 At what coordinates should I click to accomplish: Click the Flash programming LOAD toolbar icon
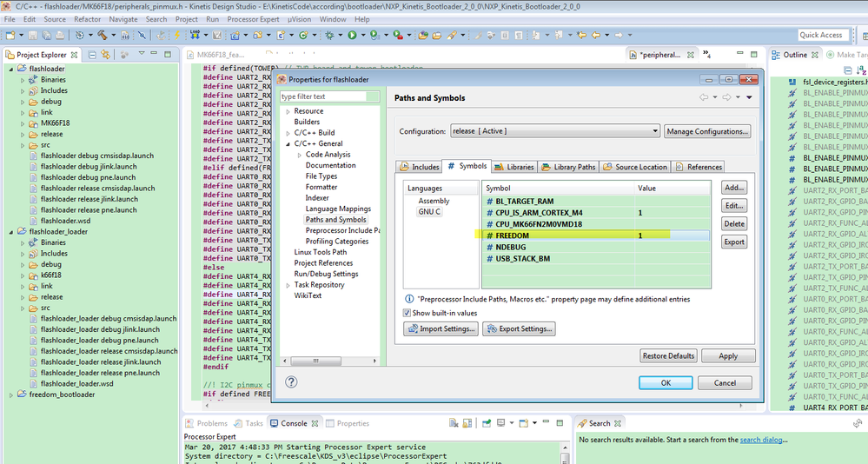coord(195,35)
